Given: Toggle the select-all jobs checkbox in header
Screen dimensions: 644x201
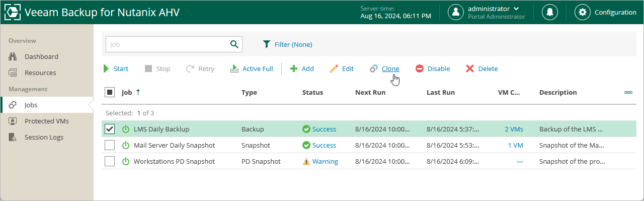Looking at the screenshot, I should click(110, 92).
